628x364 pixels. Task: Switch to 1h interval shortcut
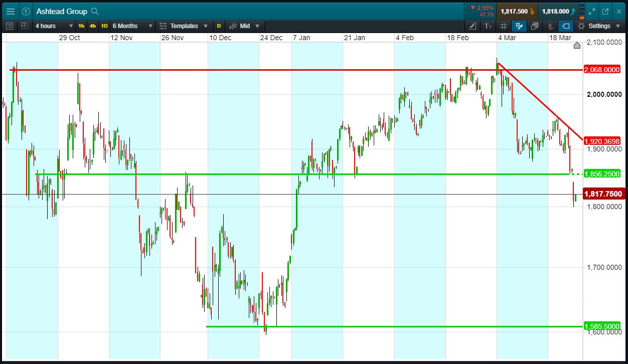pos(81,26)
